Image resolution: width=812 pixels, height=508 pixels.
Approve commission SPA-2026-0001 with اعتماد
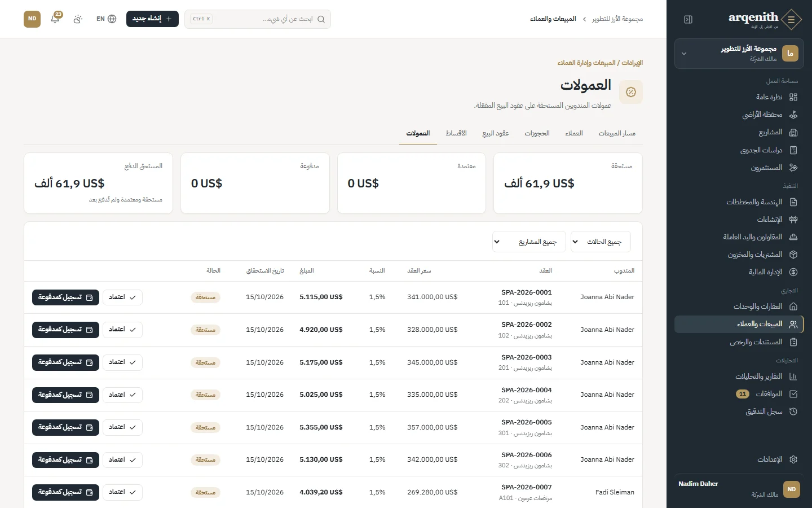(x=122, y=297)
